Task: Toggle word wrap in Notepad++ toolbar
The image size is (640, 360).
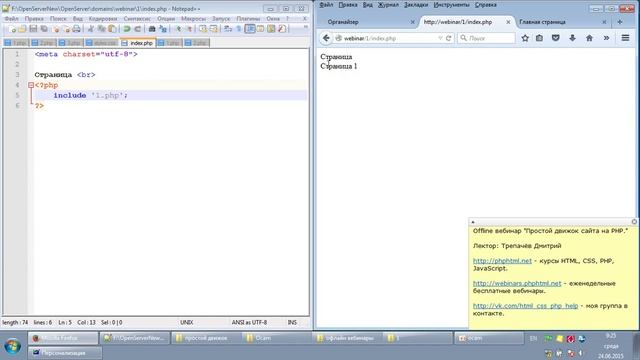Action: [228, 29]
